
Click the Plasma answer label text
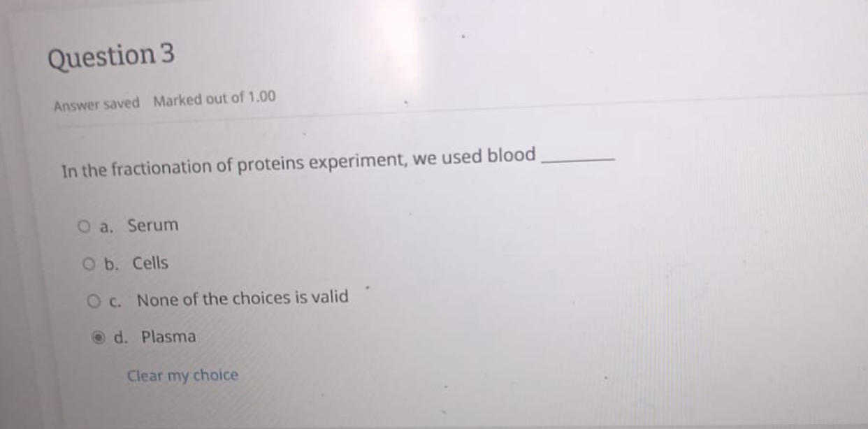(168, 337)
